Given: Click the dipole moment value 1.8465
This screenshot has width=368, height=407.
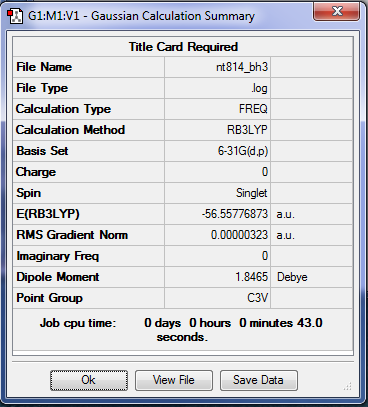Looking at the screenshot, I should click(x=252, y=277).
